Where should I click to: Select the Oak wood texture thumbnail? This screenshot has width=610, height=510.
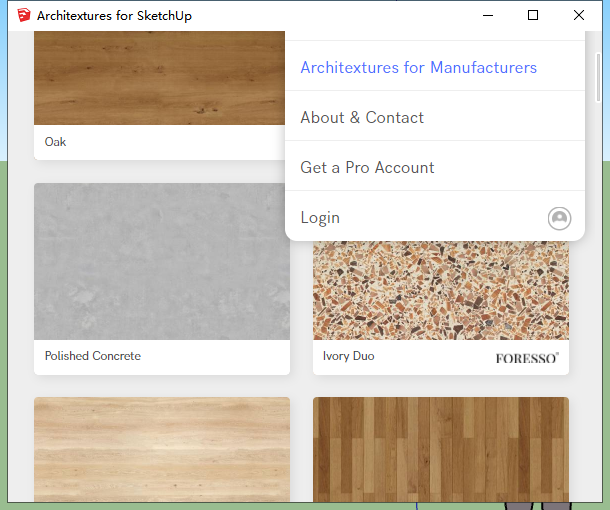pyautogui.click(x=160, y=78)
